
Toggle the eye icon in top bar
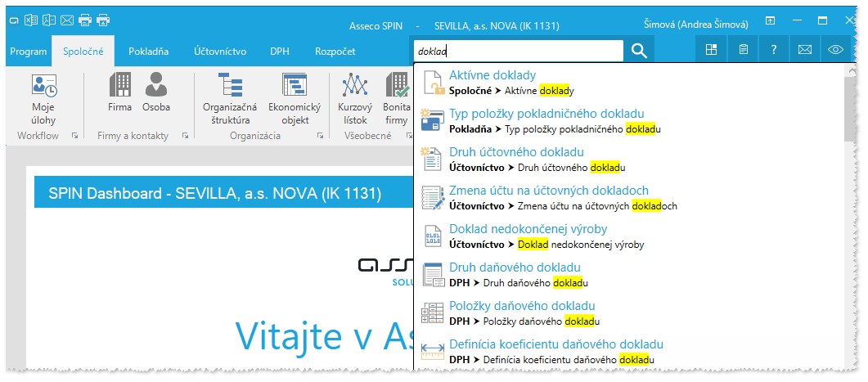tap(835, 50)
